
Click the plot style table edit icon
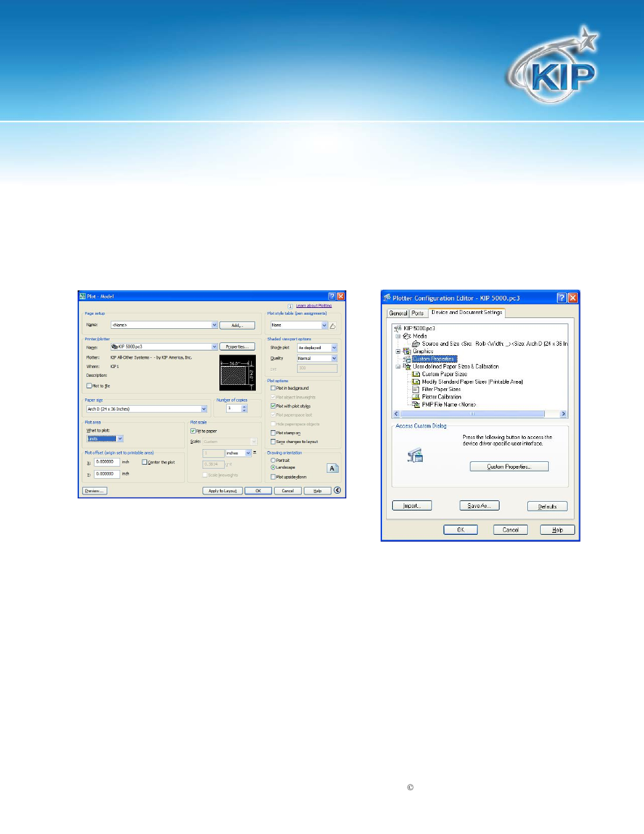click(x=333, y=325)
